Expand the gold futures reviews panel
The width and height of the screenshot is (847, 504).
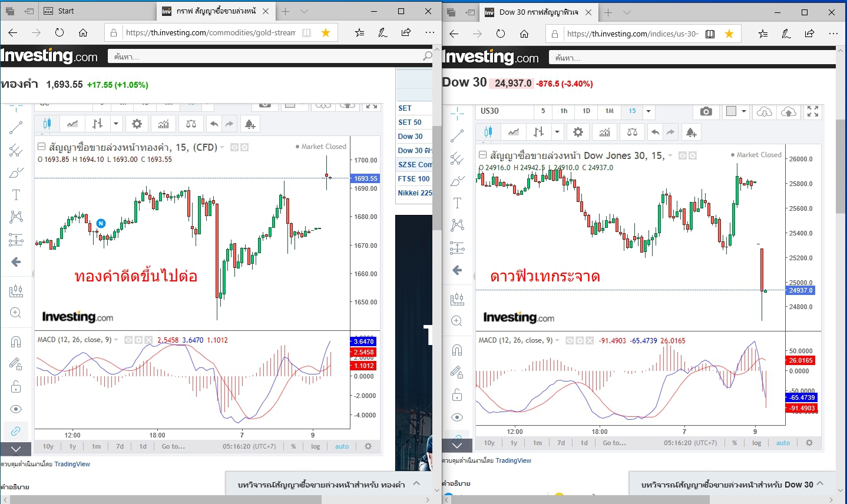tap(416, 483)
